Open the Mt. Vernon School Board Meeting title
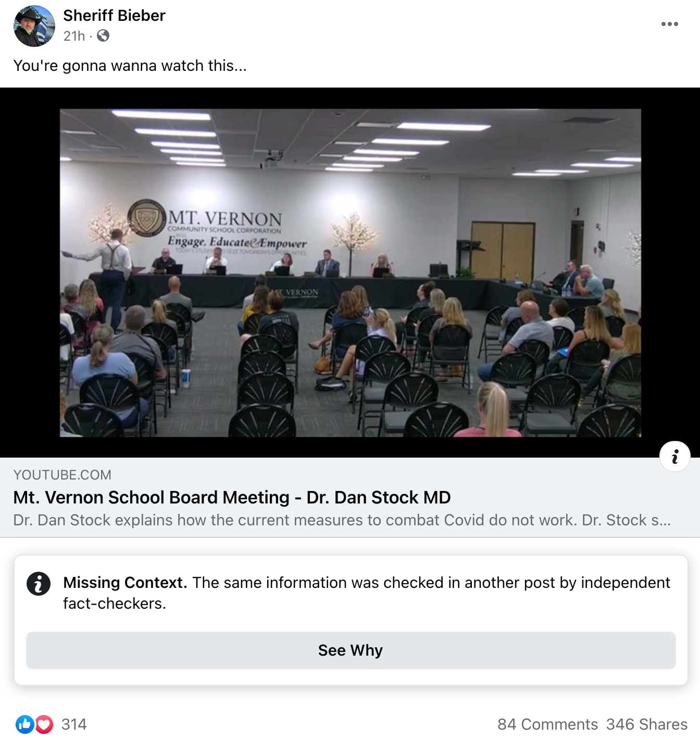The height and width of the screenshot is (738, 700). (x=232, y=497)
